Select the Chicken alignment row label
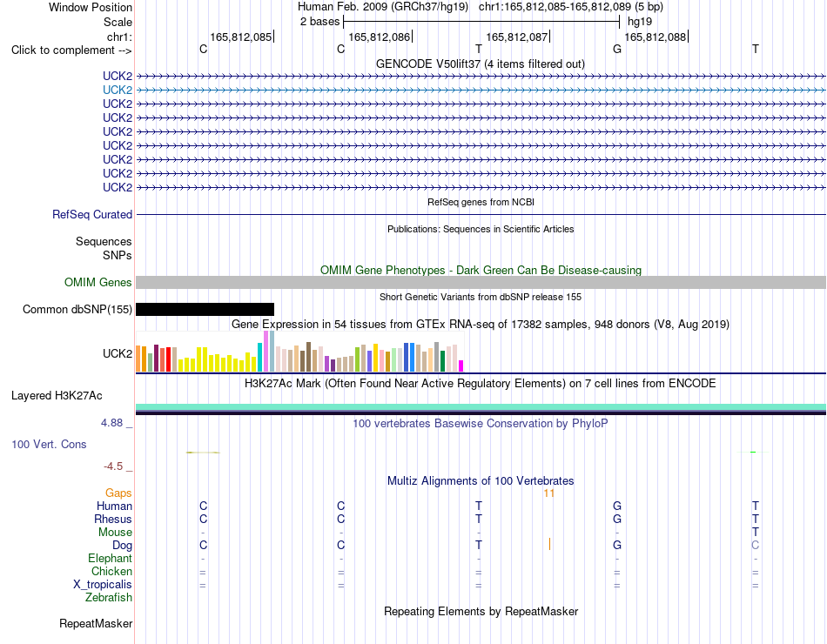Viewport: 827px width, 644px height. click(x=111, y=571)
